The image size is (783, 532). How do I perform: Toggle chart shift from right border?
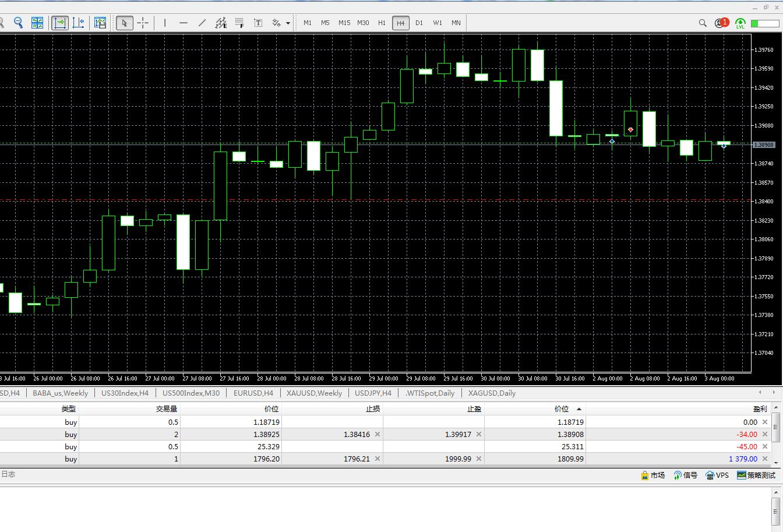[x=79, y=23]
